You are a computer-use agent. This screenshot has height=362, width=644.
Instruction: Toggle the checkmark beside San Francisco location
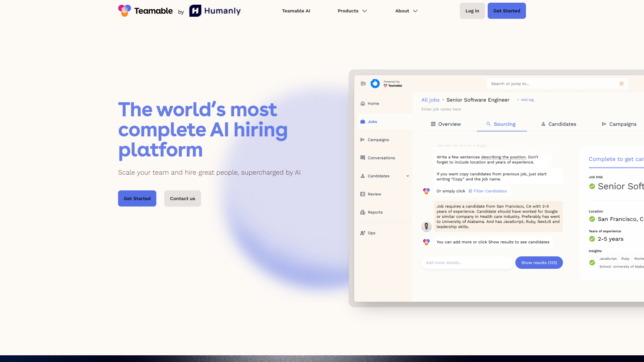point(592,219)
